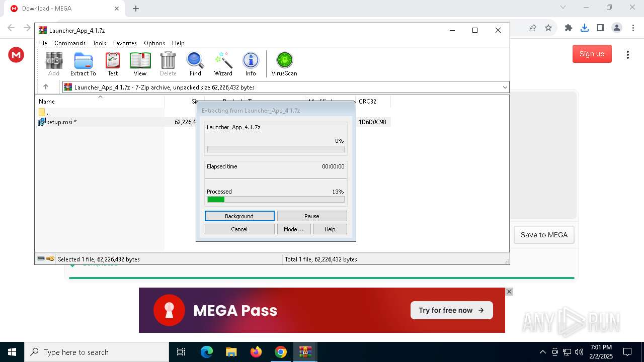
Task: Click the share page icon in Chrome
Action: tap(532, 28)
